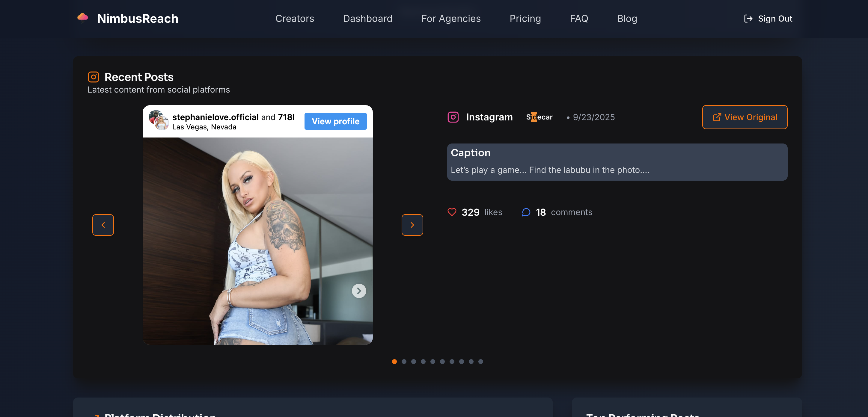The image size is (868, 417).
Task: Select the last carousel pagination dot
Action: pyautogui.click(x=480, y=361)
